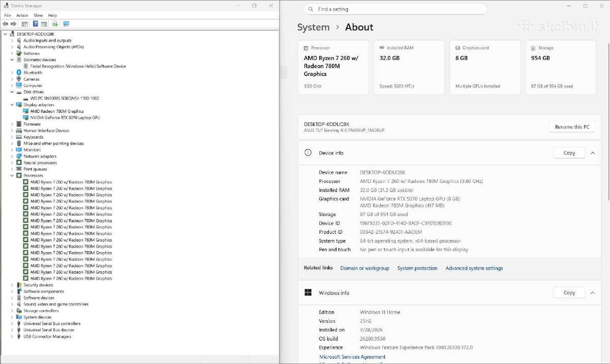Click the Device Manager title bar icon
The width and height of the screenshot is (610, 364).
pos(6,6)
